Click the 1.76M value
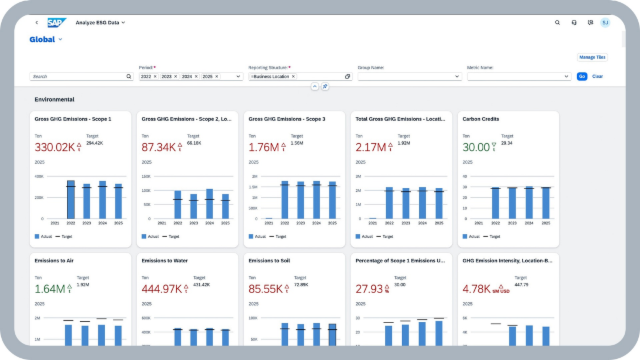The image size is (640, 360). click(264, 147)
